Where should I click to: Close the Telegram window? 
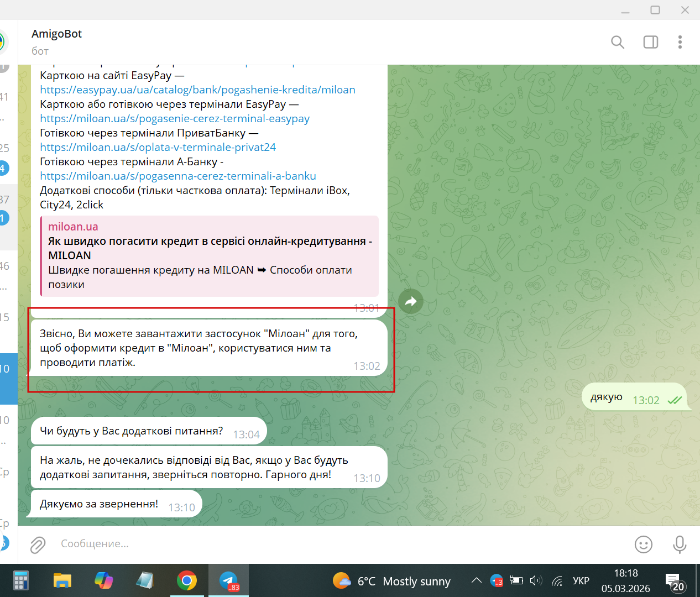[685, 10]
